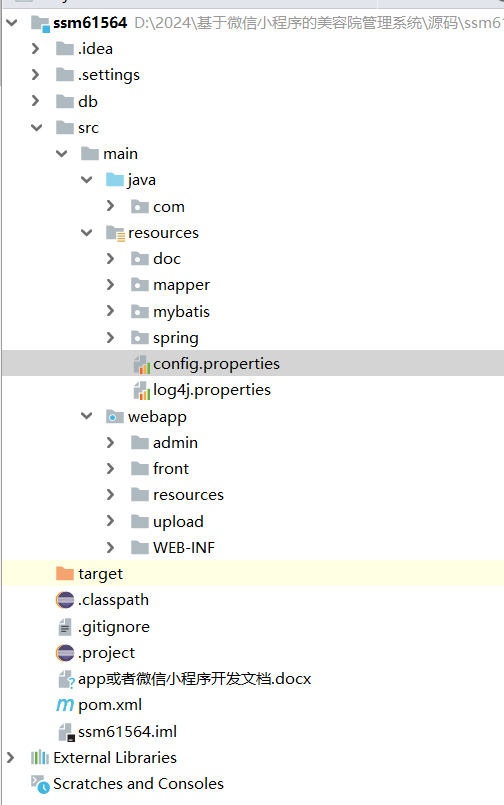Click the External Libraries icon
The height and width of the screenshot is (805, 504).
(40, 757)
